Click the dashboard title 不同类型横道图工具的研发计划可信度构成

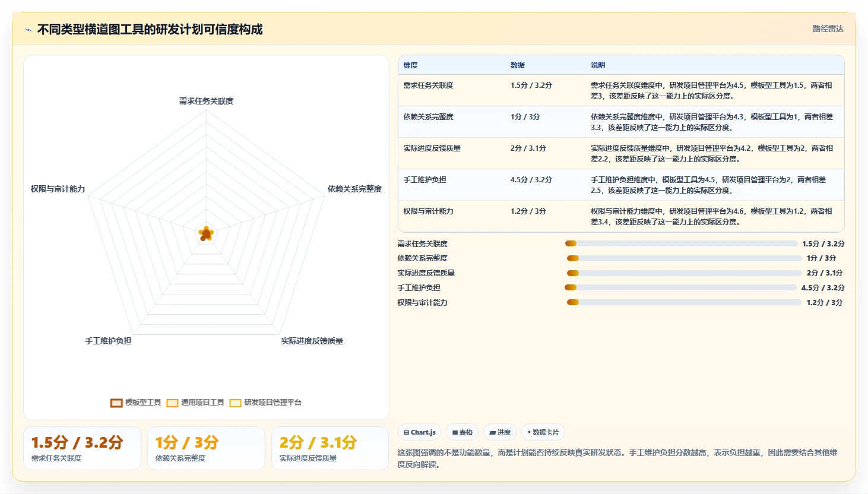click(x=150, y=30)
